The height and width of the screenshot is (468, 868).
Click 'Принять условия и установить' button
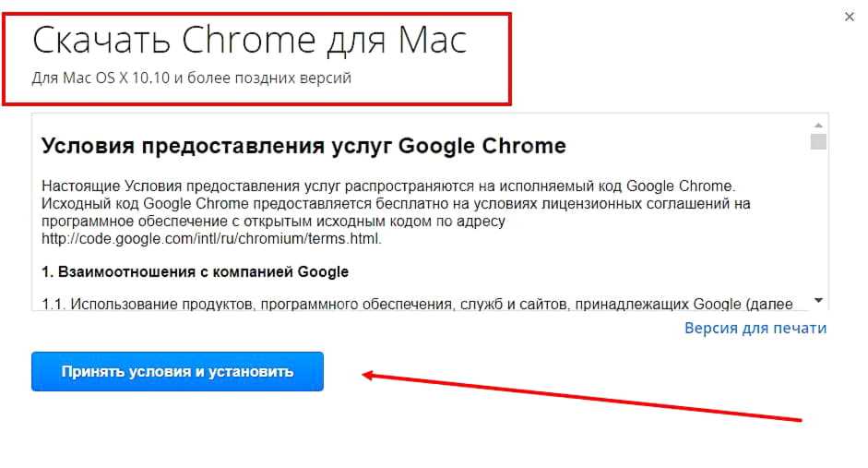177,371
